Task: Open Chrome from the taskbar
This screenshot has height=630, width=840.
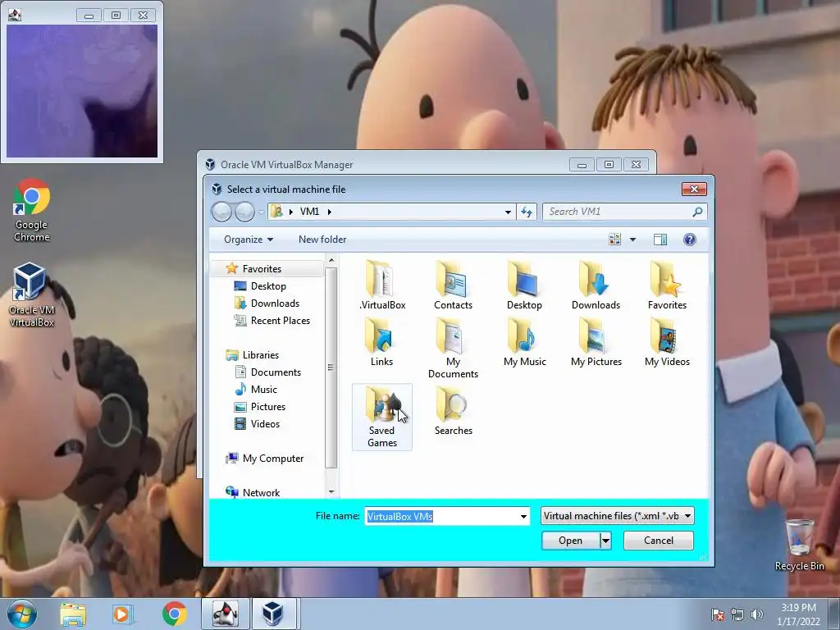Action: [174, 614]
